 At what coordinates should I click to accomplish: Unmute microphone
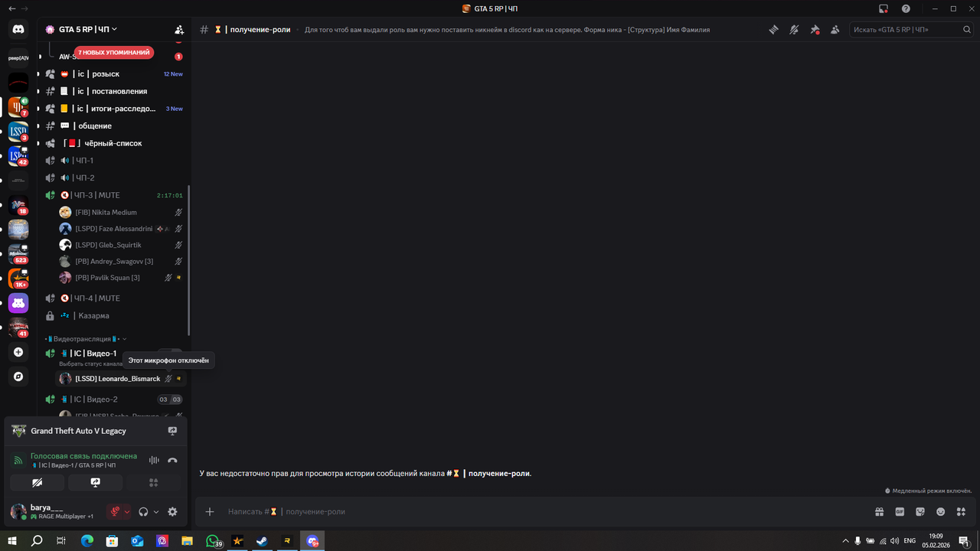pyautogui.click(x=115, y=512)
